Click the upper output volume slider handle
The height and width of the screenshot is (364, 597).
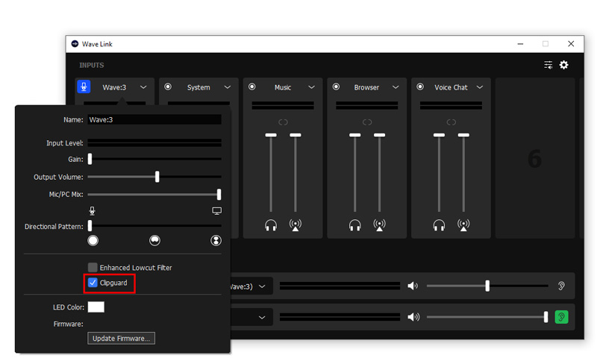point(487,286)
